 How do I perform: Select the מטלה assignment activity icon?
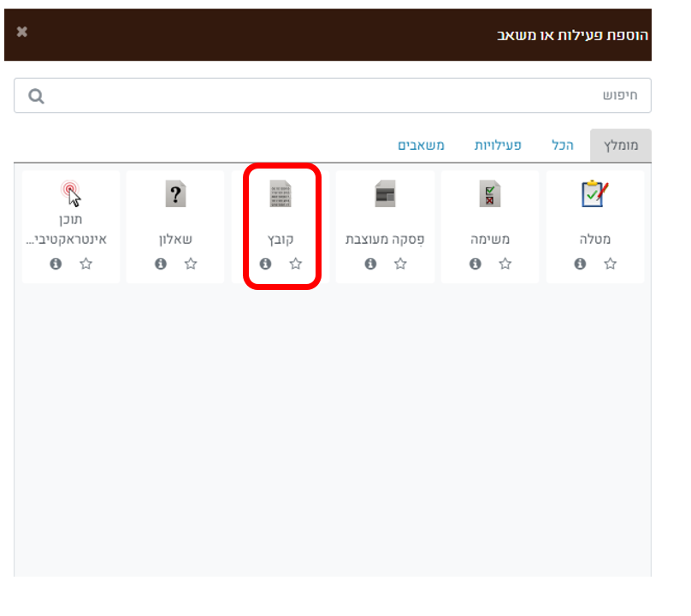pos(594,195)
